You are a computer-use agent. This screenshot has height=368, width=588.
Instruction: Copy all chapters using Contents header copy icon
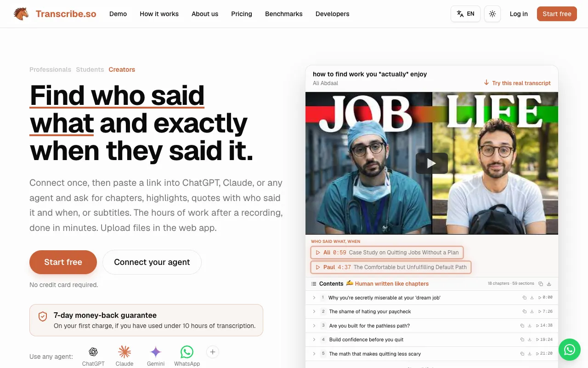(x=541, y=284)
